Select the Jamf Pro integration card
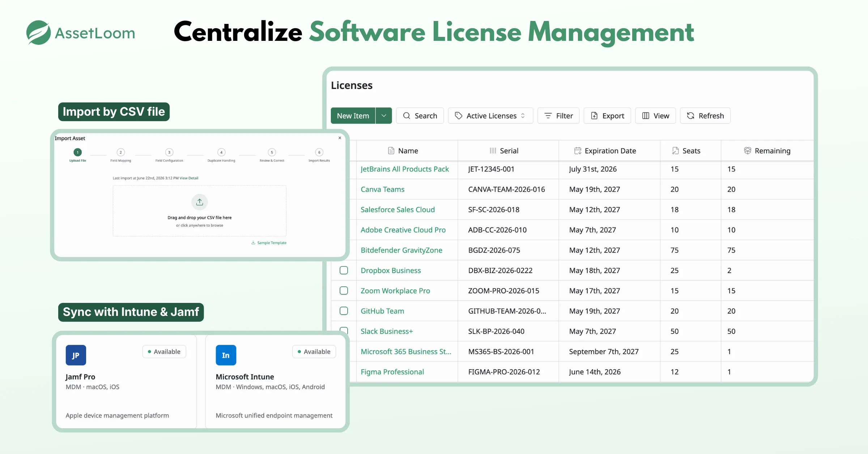The image size is (868, 454). pos(126,382)
